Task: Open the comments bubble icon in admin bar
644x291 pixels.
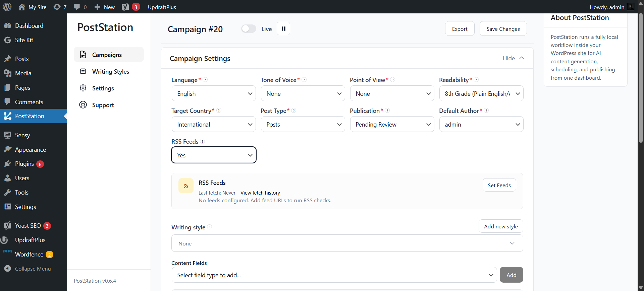Action: [x=77, y=7]
